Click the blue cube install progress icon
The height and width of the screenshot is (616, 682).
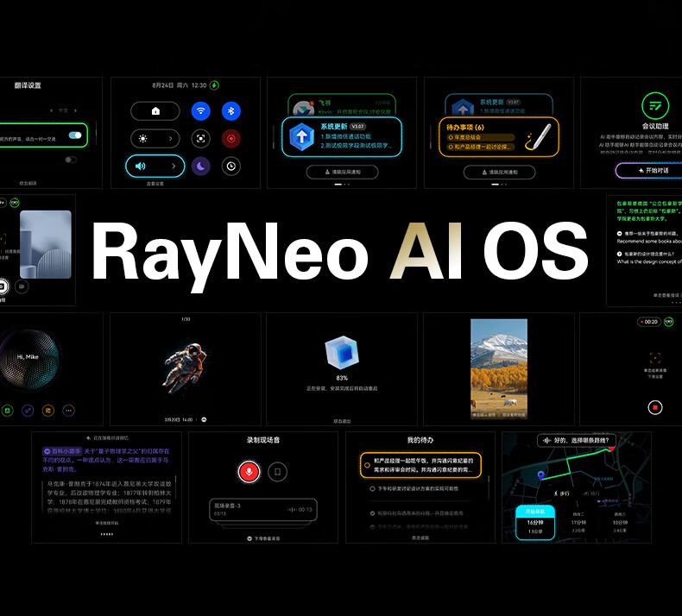342,353
